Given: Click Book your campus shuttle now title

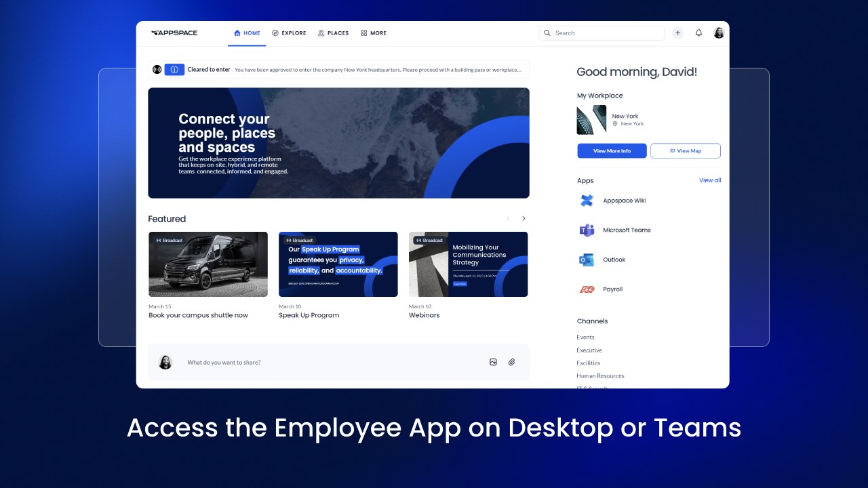Looking at the screenshot, I should point(199,315).
